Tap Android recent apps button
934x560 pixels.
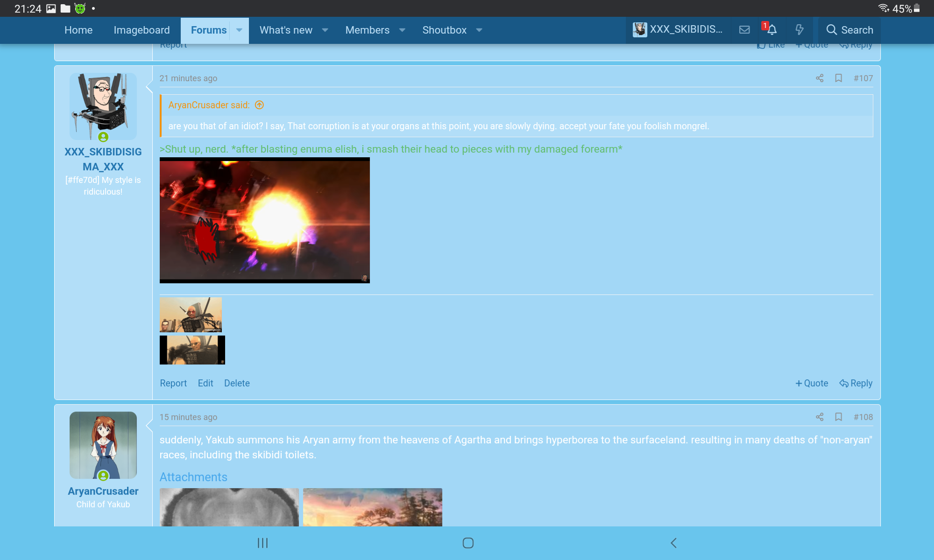coord(263,543)
